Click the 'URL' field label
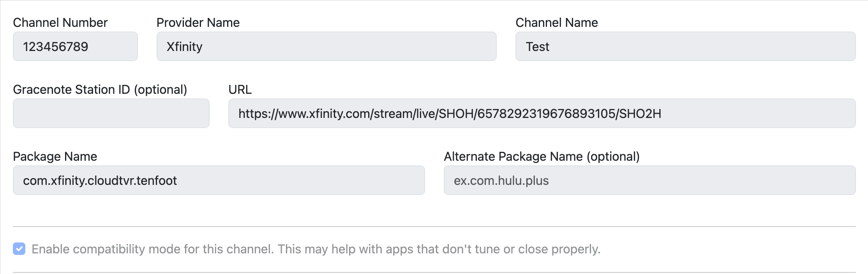The image size is (868, 274). tap(240, 90)
